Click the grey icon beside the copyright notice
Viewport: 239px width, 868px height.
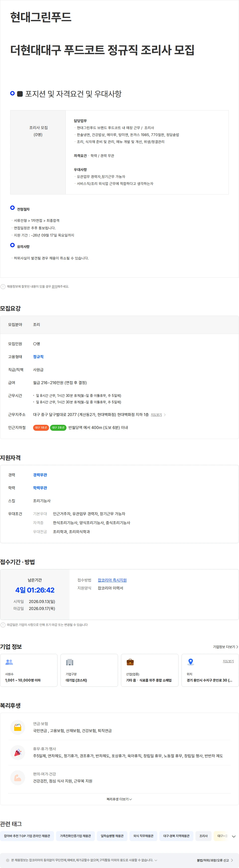(x=8, y=860)
